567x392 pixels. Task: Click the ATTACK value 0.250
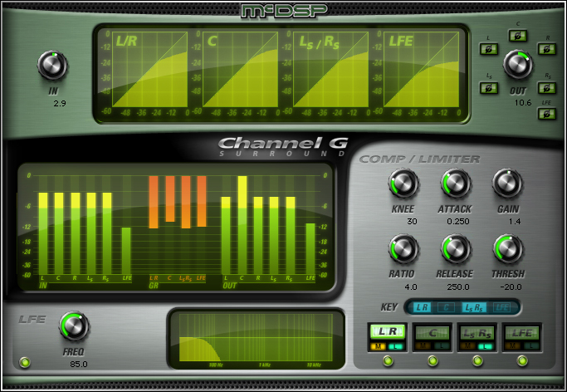pyautogui.click(x=458, y=221)
